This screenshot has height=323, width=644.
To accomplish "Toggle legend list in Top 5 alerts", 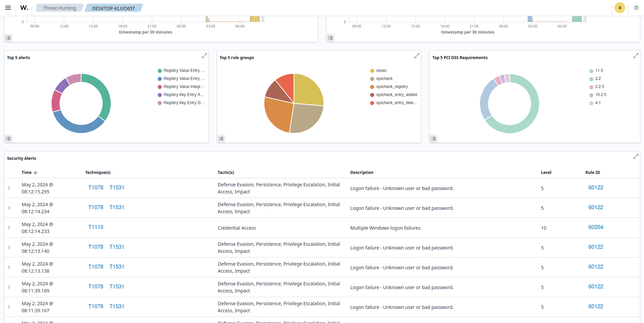I will (8, 139).
